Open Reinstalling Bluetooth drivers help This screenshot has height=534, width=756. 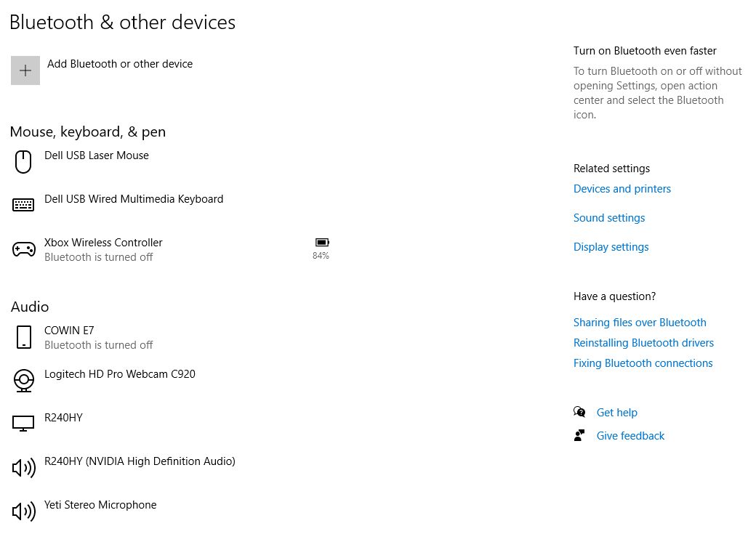point(643,343)
